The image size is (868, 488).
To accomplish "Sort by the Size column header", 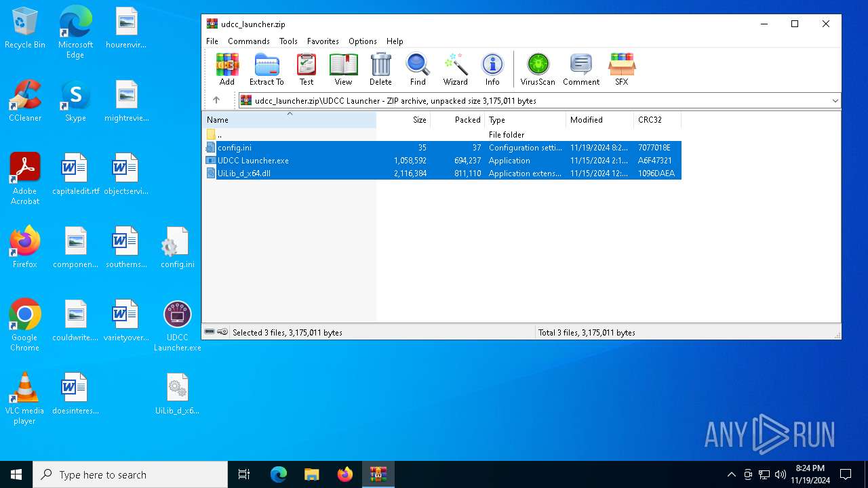I will pos(403,120).
